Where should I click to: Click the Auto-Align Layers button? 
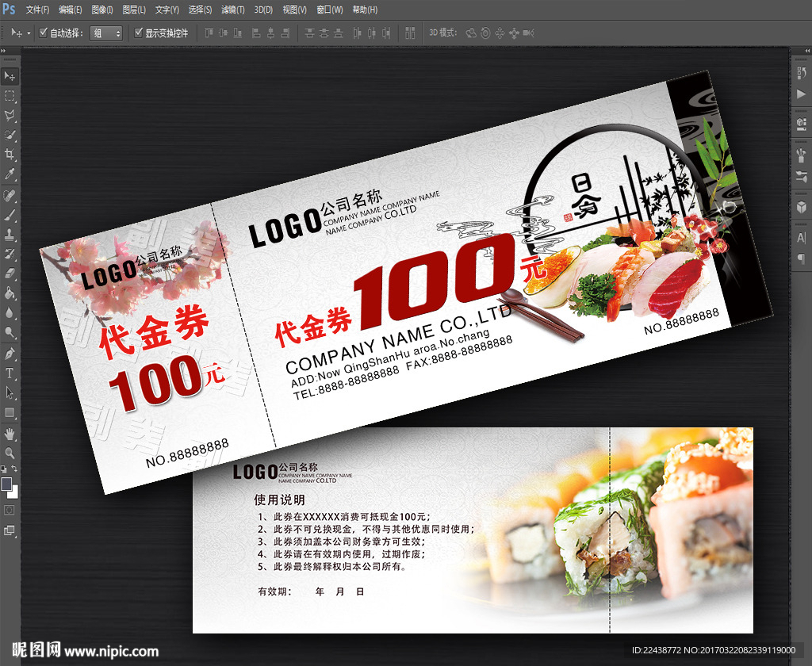tap(410, 33)
